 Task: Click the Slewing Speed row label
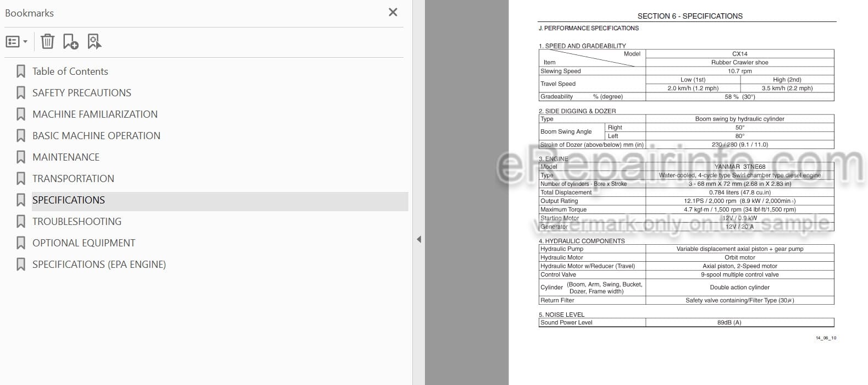[560, 71]
